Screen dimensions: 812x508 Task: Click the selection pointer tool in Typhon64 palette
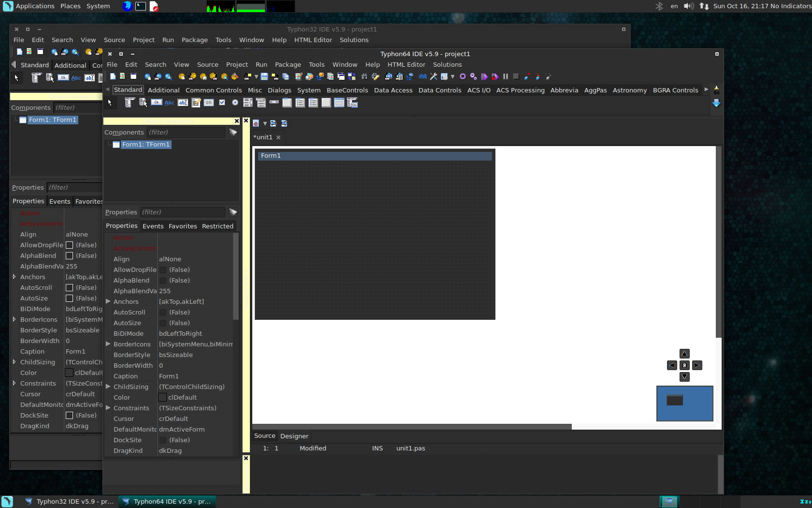[110, 103]
